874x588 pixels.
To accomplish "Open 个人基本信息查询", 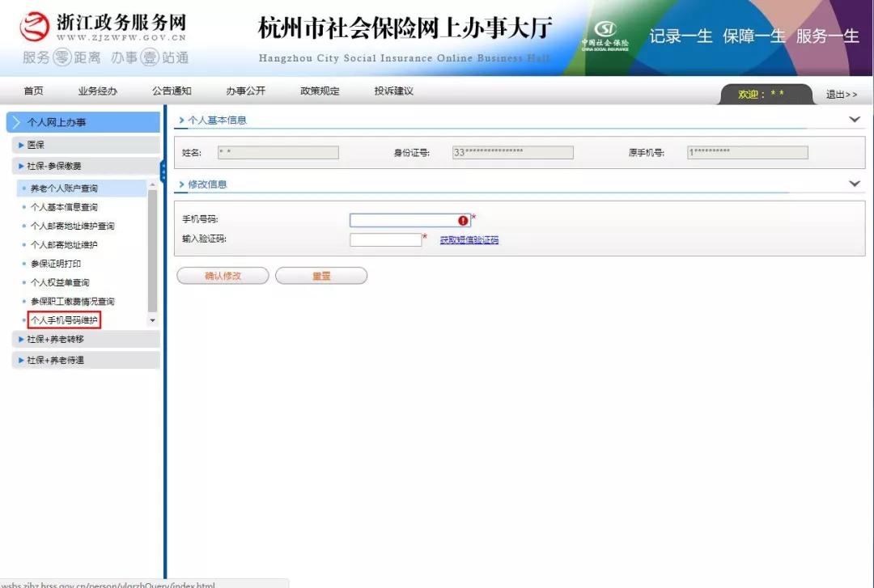I will [64, 207].
